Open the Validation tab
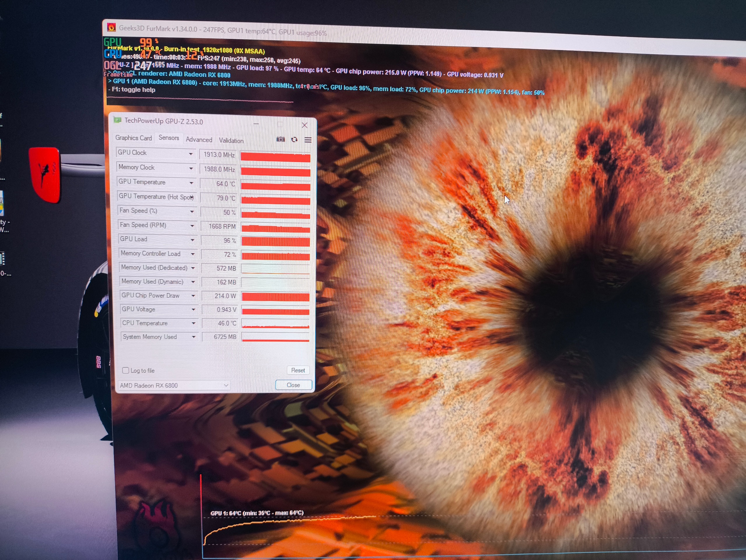This screenshot has width=746, height=560. pyautogui.click(x=231, y=141)
